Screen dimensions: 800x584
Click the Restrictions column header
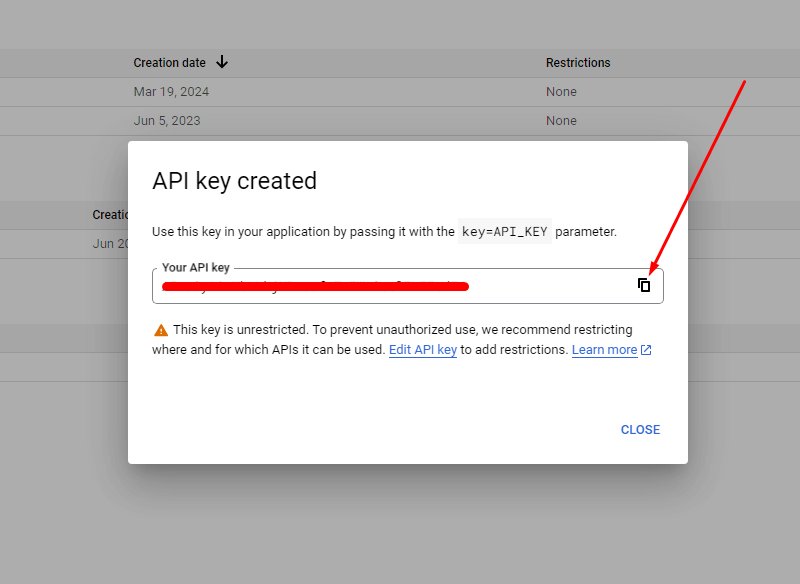pyautogui.click(x=578, y=62)
